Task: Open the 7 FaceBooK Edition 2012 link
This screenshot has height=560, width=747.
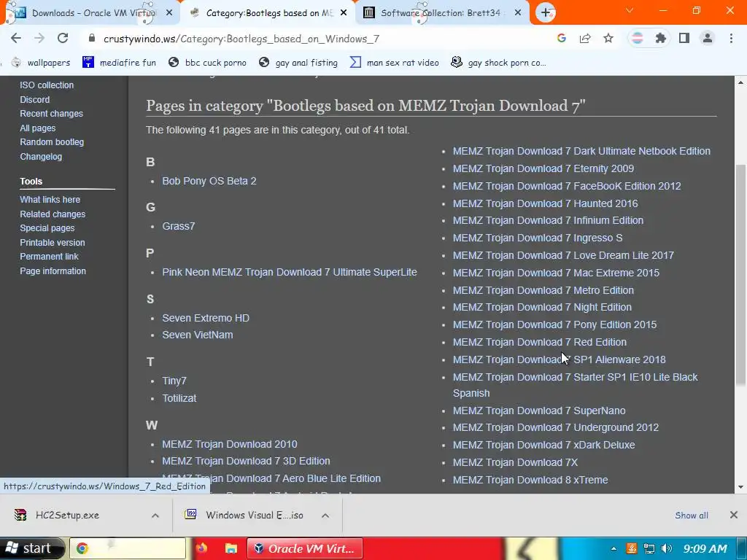Action: pyautogui.click(x=567, y=186)
